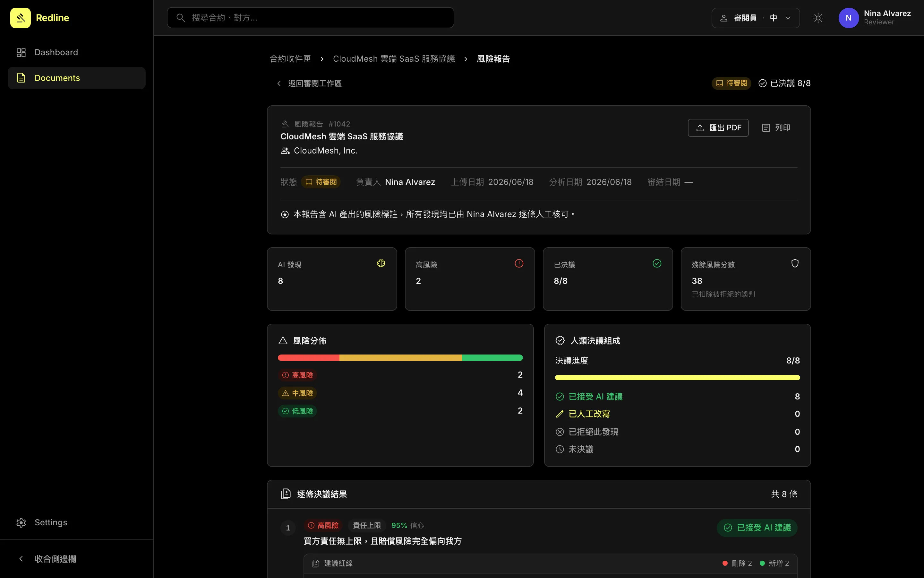Click finding title 買方責任無上限
The height and width of the screenshot is (578, 924).
coord(382,541)
